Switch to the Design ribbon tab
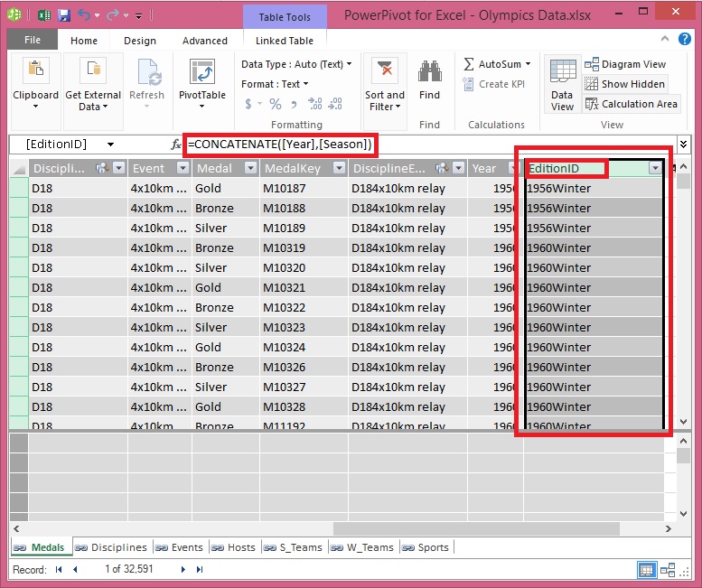This screenshot has width=702, height=588. [140, 41]
